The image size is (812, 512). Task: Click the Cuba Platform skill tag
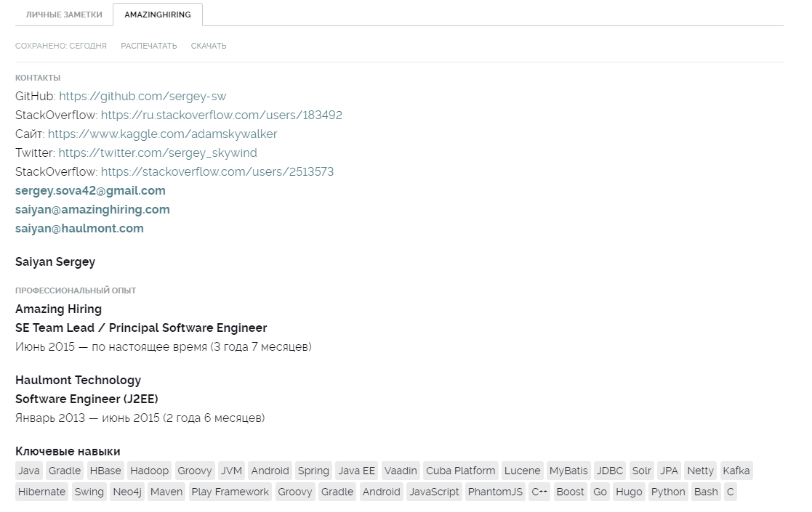point(460,471)
